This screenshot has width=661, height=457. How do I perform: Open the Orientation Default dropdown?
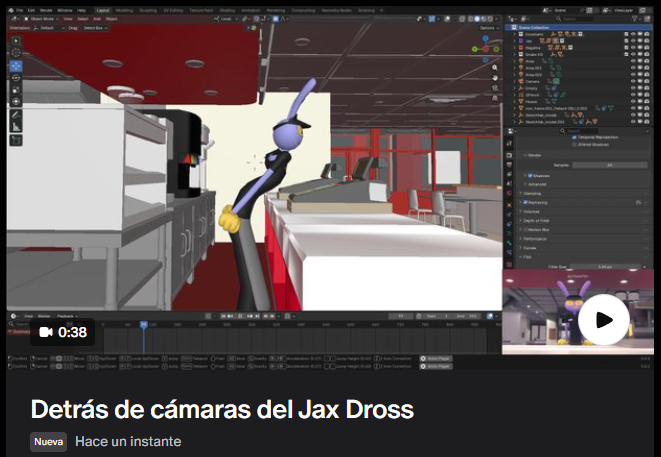[x=49, y=28]
